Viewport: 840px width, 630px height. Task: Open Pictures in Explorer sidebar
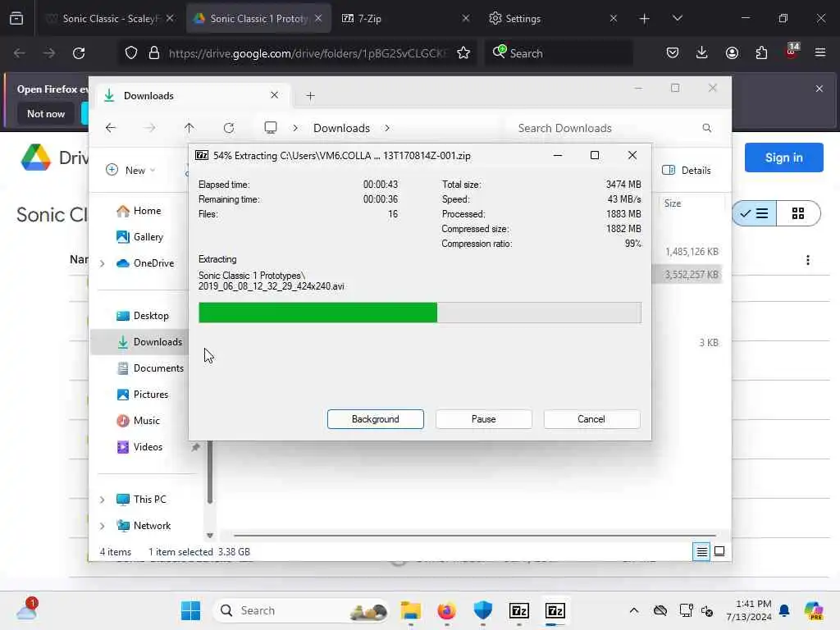[143, 395]
